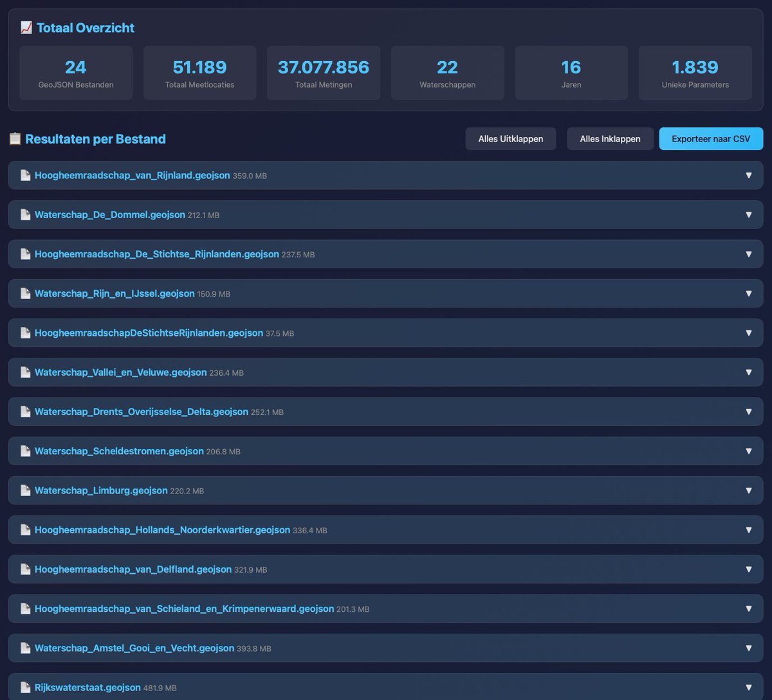Expand Rijkswaterstaat row arrow
This screenshot has height=700, width=772.
[748, 687]
